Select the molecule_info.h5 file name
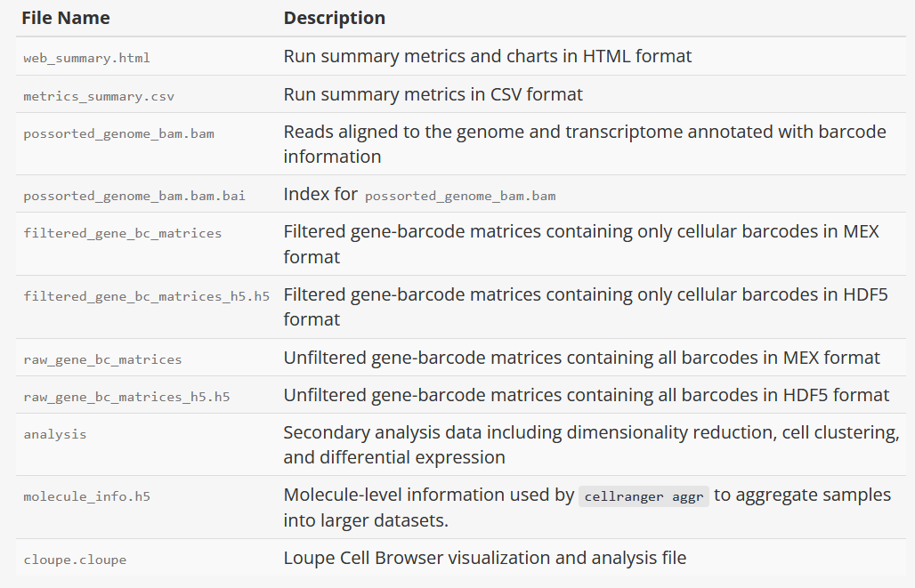The height and width of the screenshot is (588, 915). 86,496
